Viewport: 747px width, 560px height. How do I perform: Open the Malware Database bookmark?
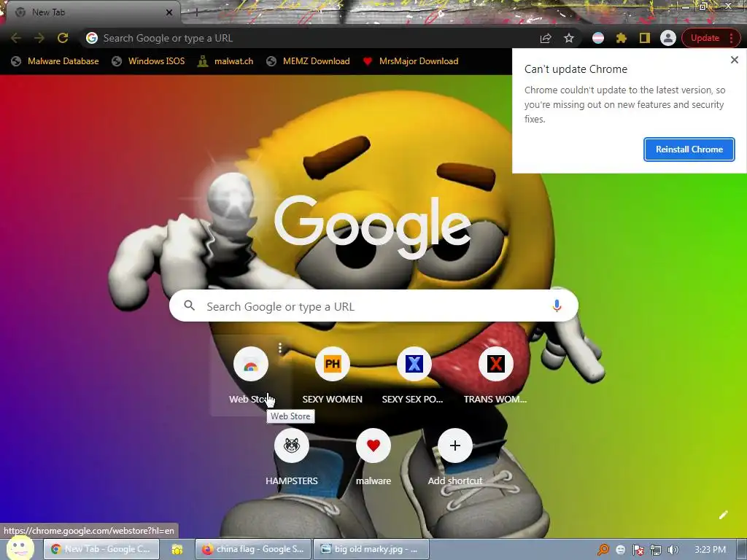pos(55,61)
